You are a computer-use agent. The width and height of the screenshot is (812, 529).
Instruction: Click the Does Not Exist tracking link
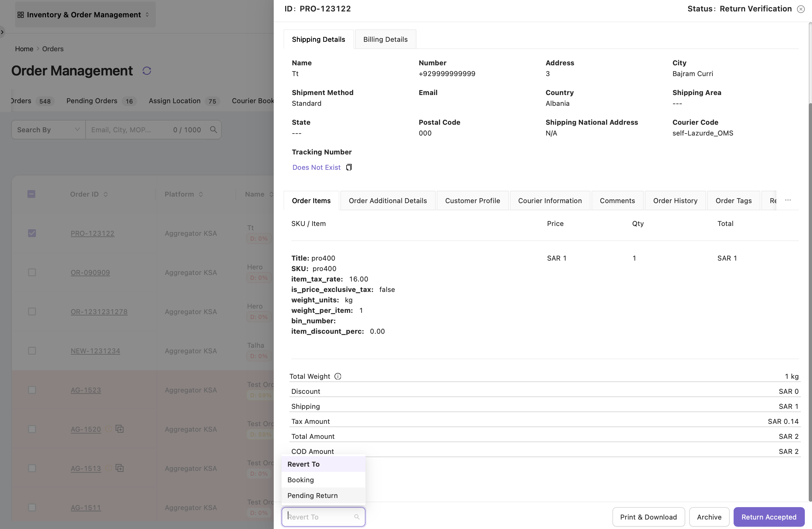[x=316, y=168]
